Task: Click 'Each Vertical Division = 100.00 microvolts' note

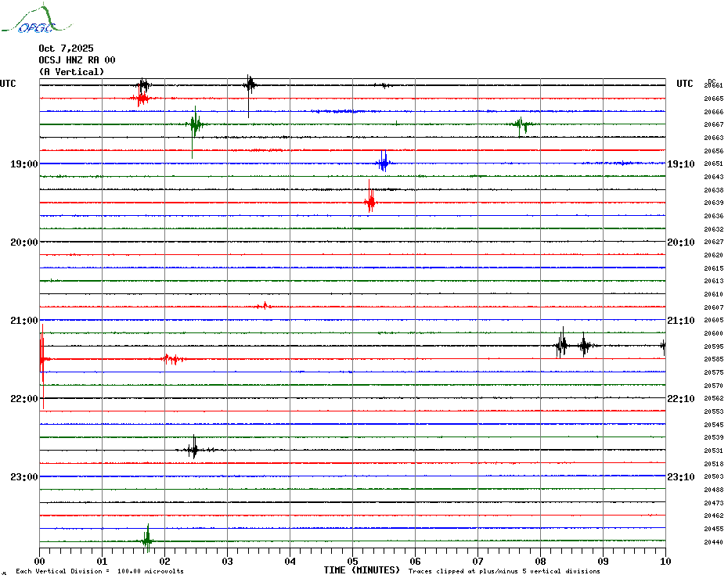Action: pos(100,571)
